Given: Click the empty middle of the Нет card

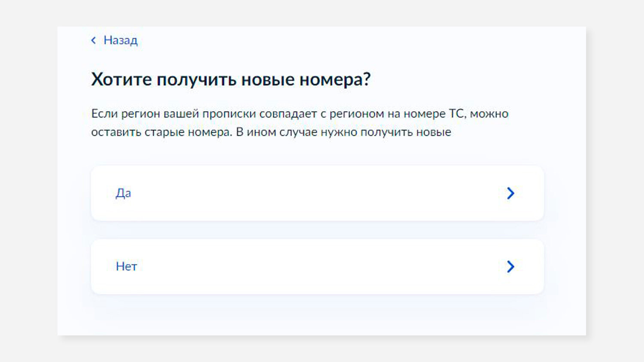Looking at the screenshot, I should [317, 266].
